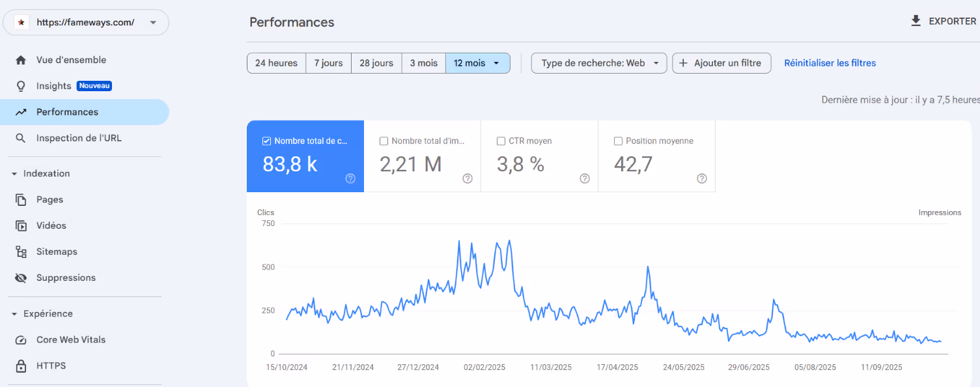Click the Nouveau badge next to Insights
980x387 pixels.
coord(94,86)
